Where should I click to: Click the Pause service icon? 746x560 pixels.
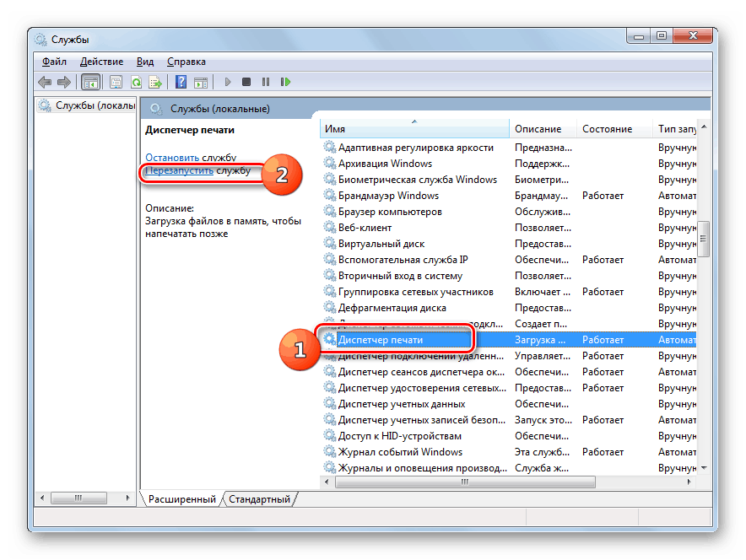point(268,82)
